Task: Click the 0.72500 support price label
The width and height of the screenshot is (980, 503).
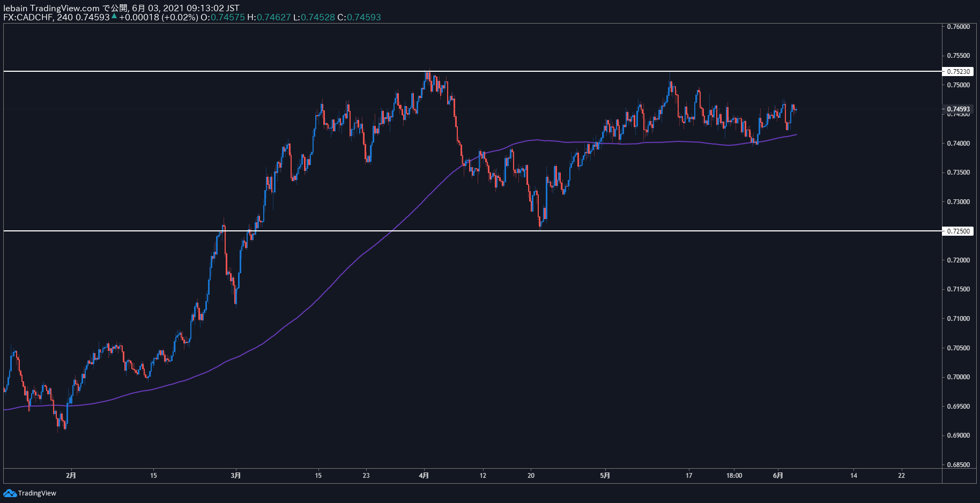Action: click(x=958, y=231)
